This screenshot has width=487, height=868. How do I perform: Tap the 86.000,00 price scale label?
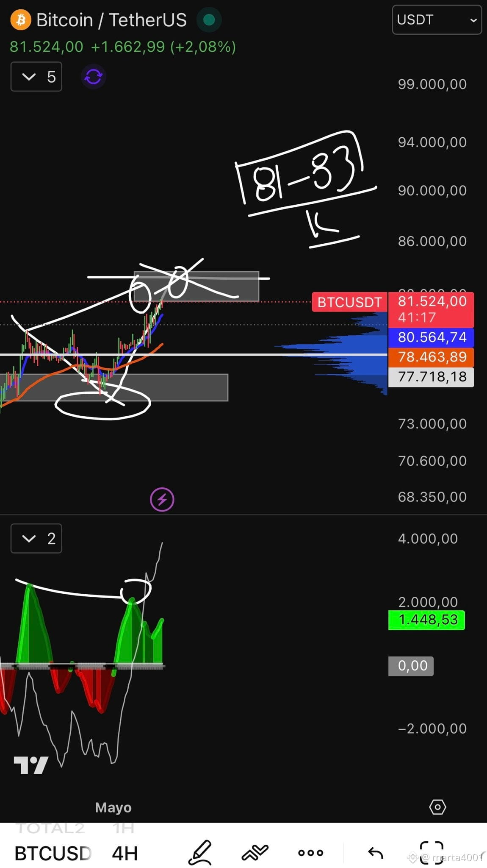432,242
